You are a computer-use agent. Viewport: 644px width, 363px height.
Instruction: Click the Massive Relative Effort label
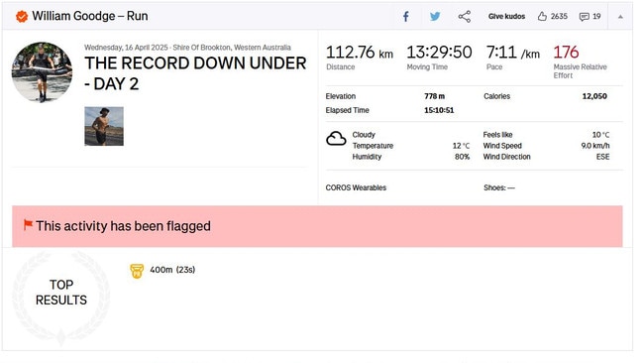click(x=580, y=71)
